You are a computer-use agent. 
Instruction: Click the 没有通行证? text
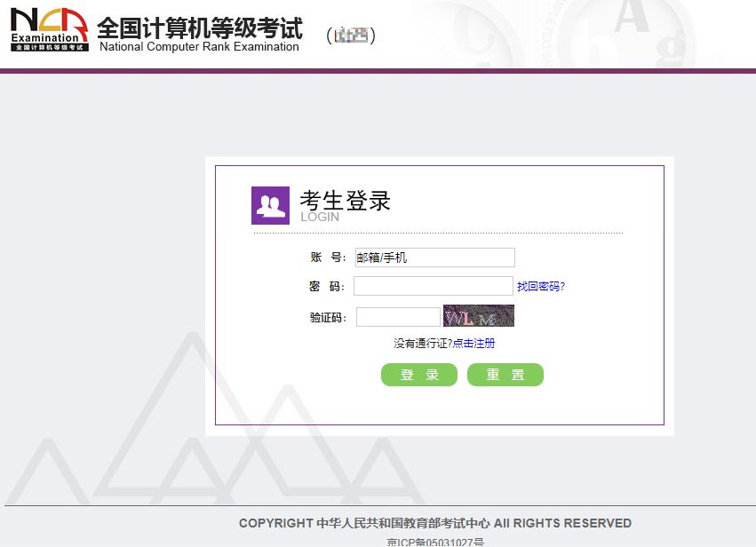[x=423, y=343]
